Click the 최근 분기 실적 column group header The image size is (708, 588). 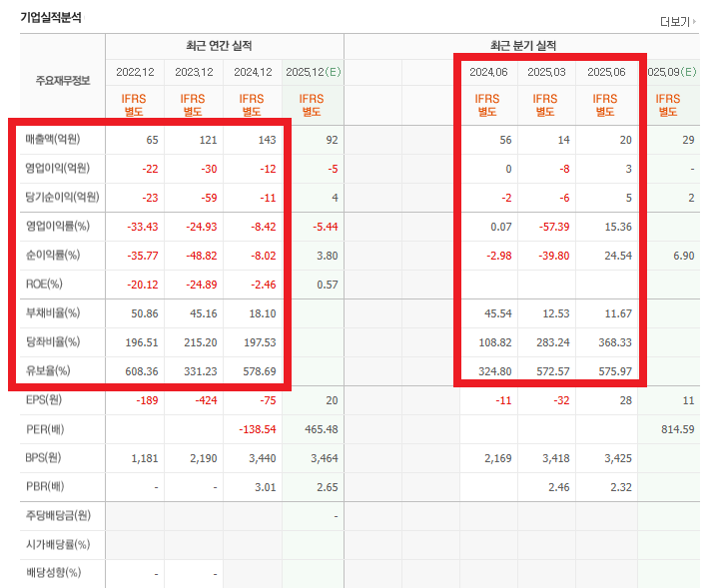522,46
